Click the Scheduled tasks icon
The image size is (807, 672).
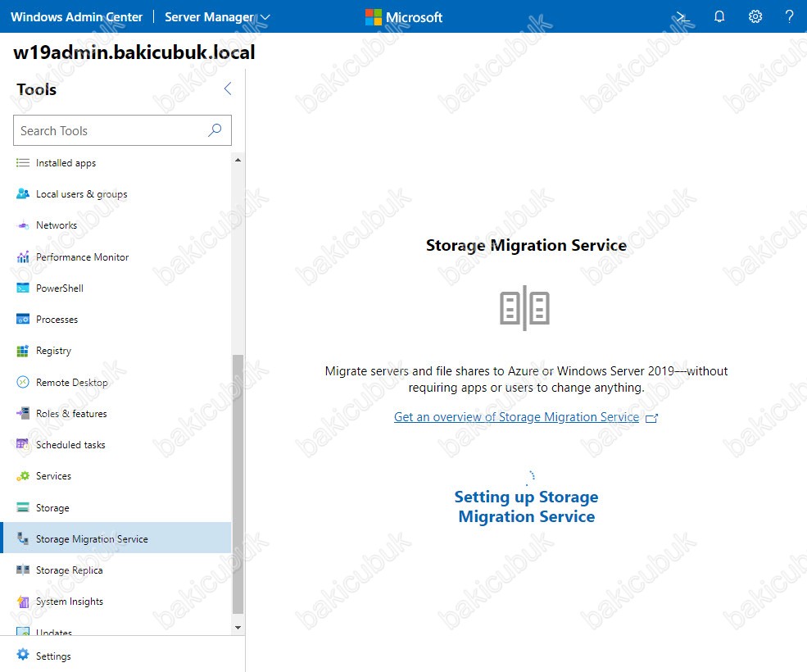[23, 444]
